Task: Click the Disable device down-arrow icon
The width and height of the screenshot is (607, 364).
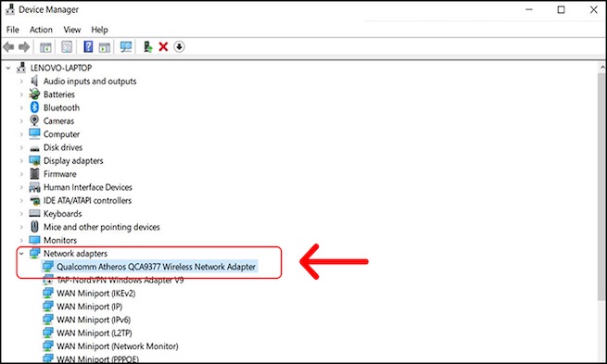Action: point(179,47)
